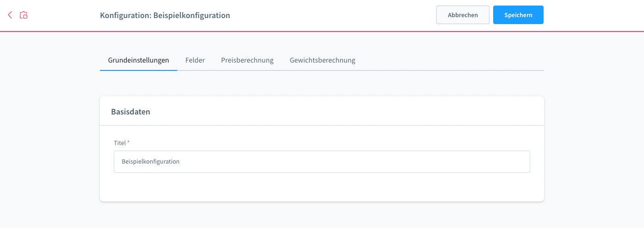
Task: Click the required asterisk next to Titel
Action: click(x=129, y=142)
